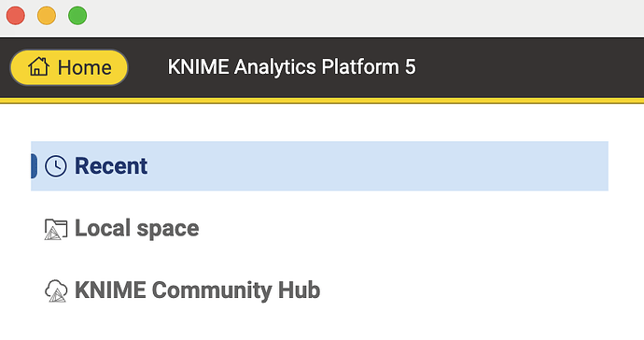Open KNIME Community Hub section
Screen dimensions: 644x340
(x=182, y=290)
